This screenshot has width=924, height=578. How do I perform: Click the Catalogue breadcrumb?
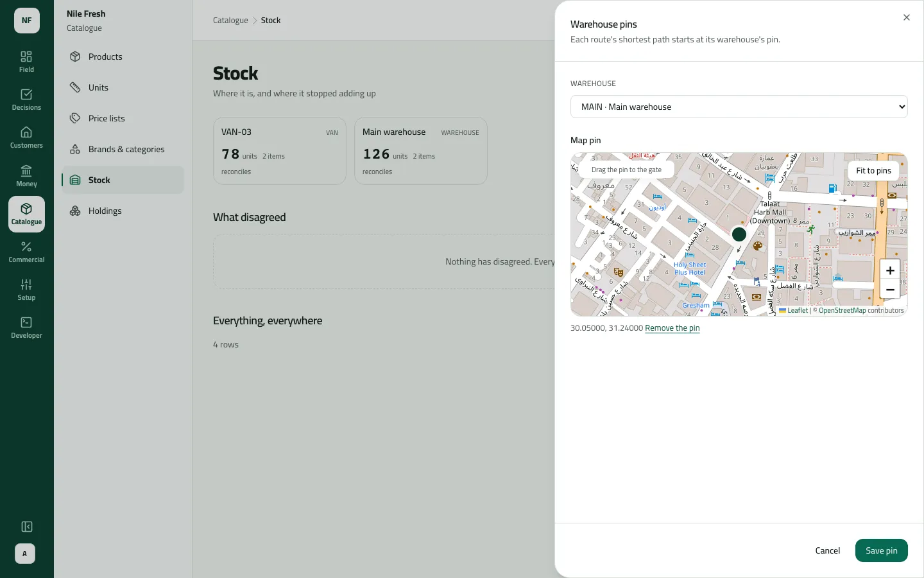click(230, 21)
